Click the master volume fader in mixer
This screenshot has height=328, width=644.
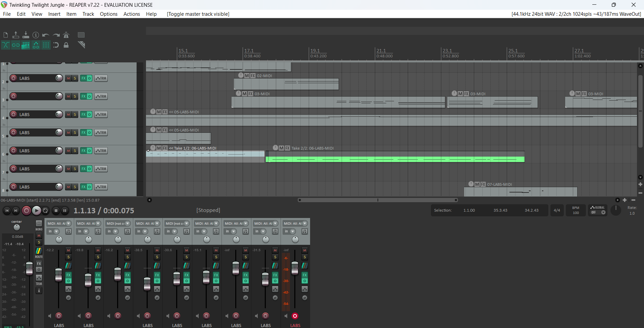30,268
